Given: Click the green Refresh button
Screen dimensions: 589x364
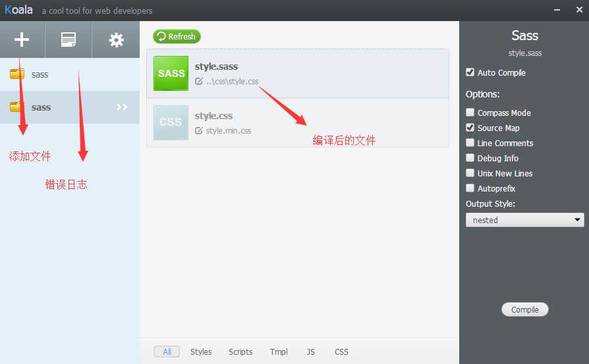Looking at the screenshot, I should tap(177, 36).
